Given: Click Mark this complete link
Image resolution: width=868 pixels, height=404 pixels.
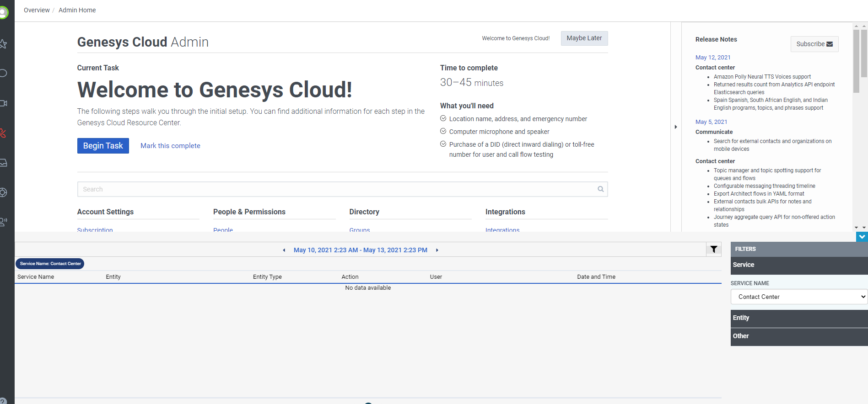Looking at the screenshot, I should (170, 146).
